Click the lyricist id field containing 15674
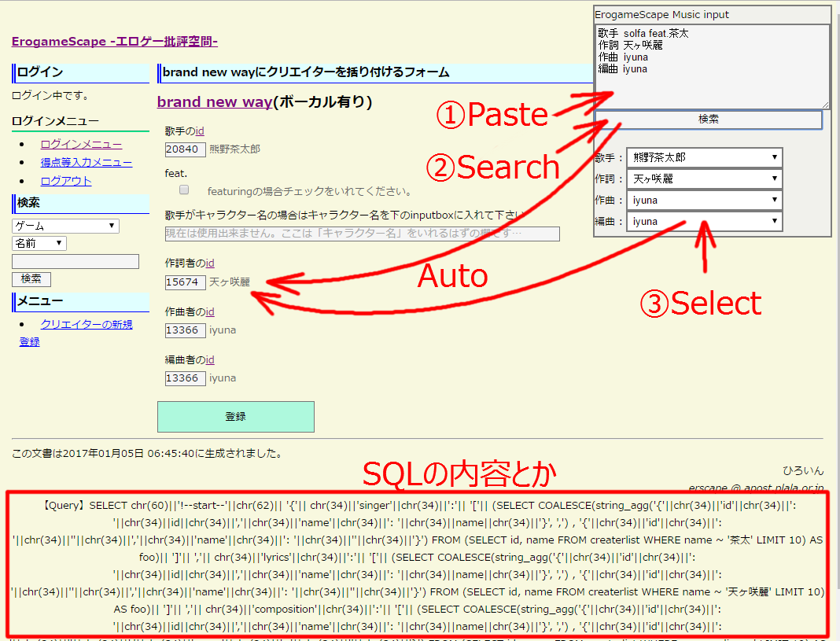 (185, 282)
